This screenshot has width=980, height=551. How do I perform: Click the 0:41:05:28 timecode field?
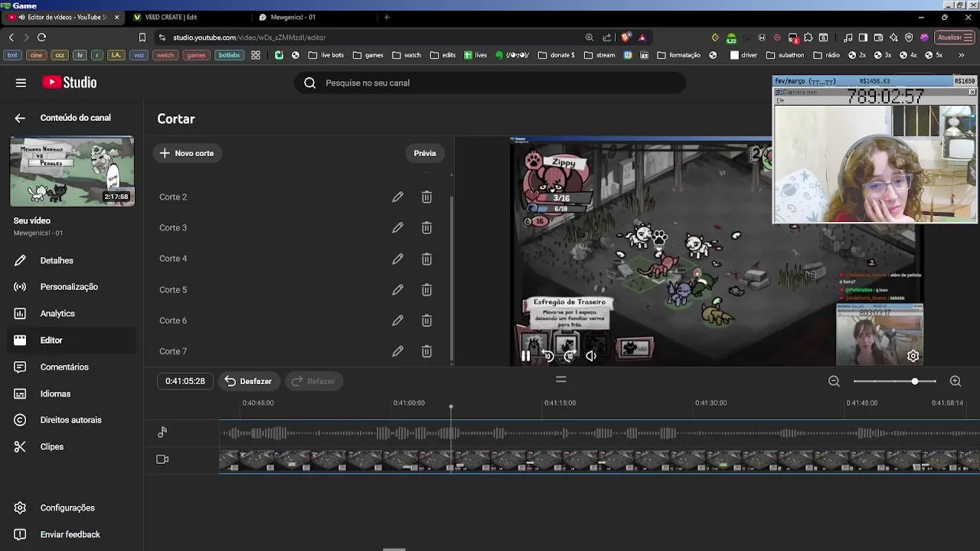(x=185, y=381)
